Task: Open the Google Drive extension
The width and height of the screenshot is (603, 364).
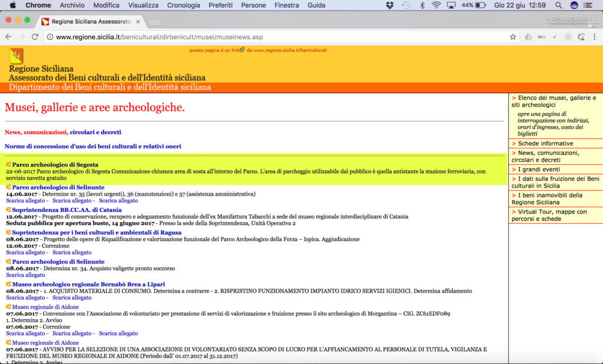Action: pos(528,37)
